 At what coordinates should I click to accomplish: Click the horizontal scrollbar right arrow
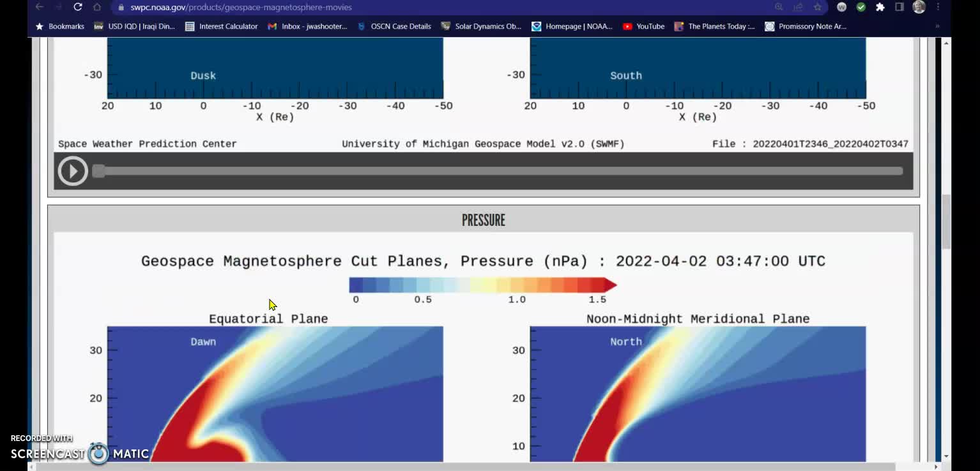936,467
